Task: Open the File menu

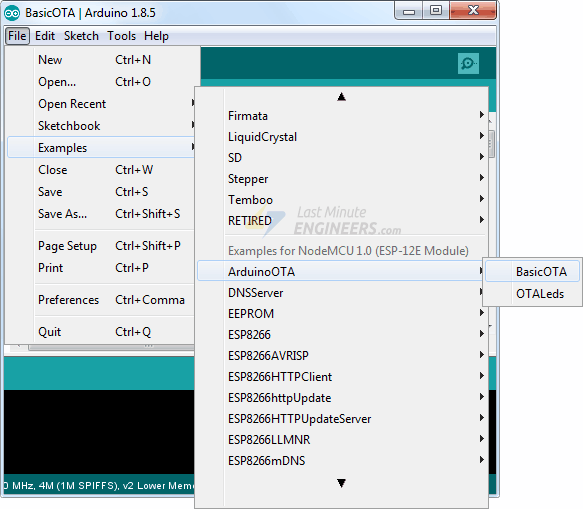Action: (17, 36)
